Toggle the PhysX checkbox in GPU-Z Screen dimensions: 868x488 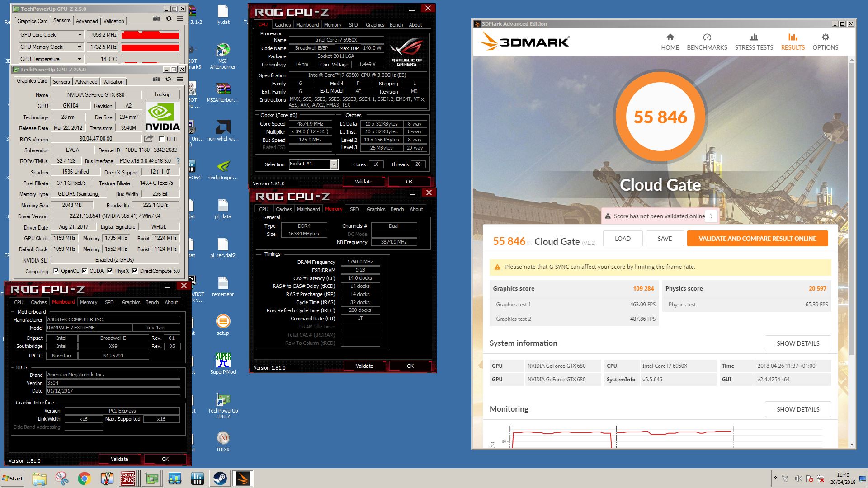[110, 271]
